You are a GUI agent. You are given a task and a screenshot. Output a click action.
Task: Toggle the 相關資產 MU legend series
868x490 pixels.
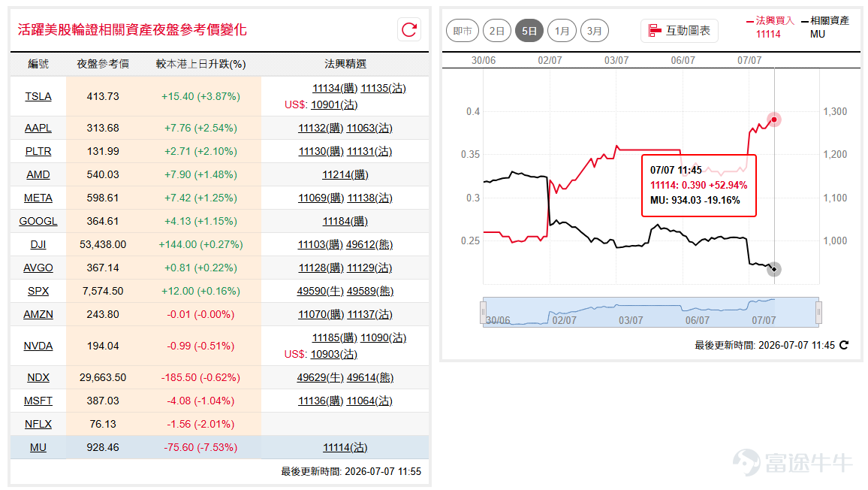tap(824, 27)
